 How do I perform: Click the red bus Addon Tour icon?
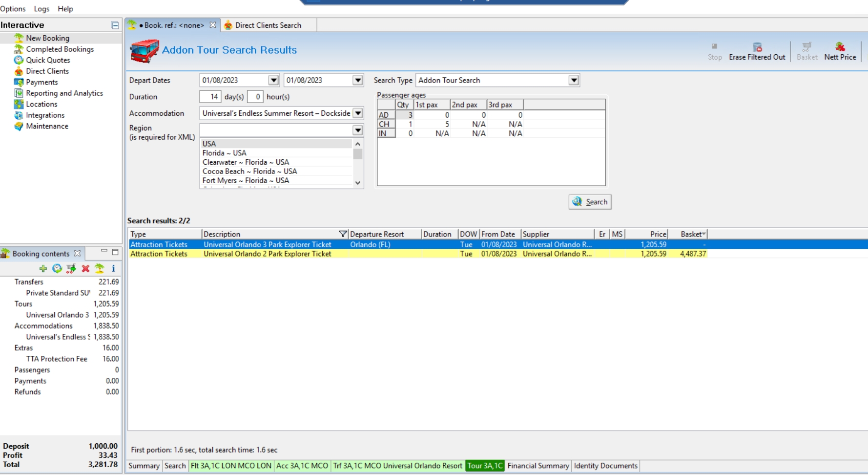pyautogui.click(x=145, y=51)
